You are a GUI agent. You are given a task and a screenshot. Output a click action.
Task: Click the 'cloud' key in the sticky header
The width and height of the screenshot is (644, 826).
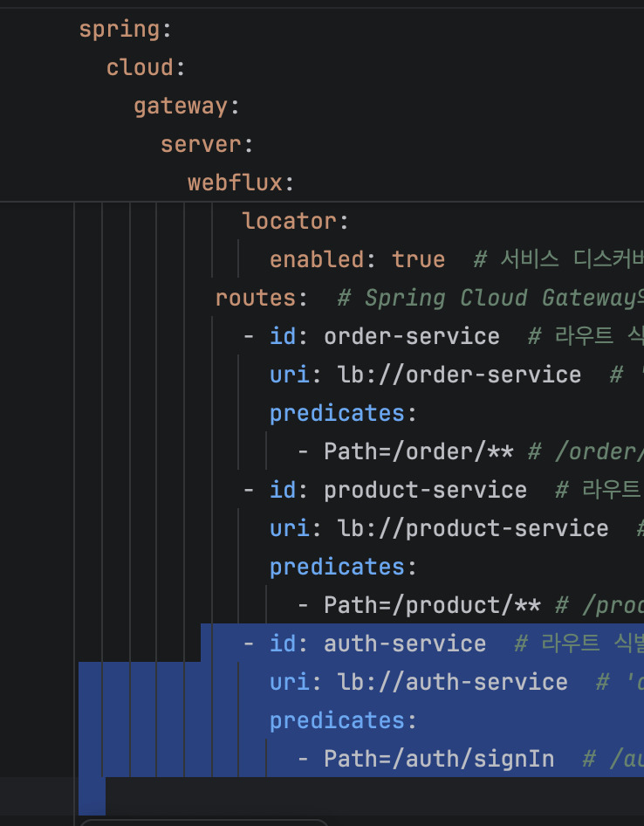140,67
